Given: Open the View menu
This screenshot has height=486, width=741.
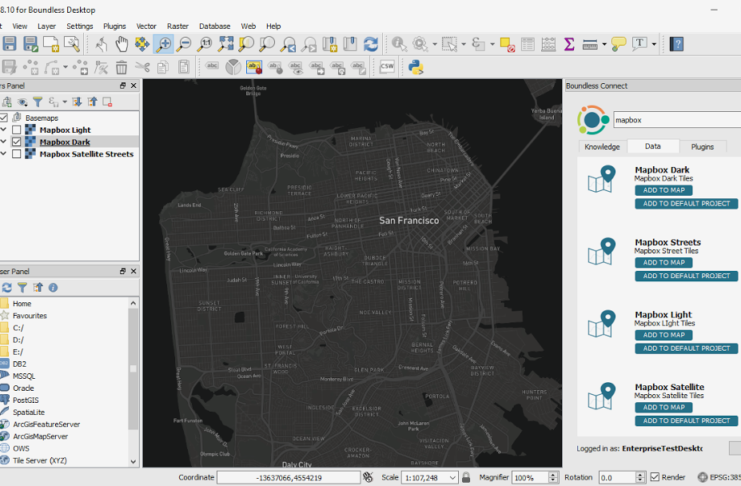Looking at the screenshot, I should (x=19, y=26).
